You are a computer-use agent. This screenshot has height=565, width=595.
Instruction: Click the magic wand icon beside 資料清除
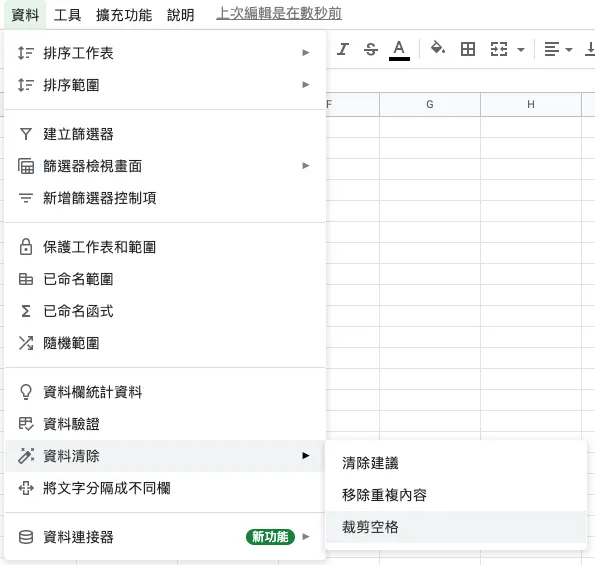point(26,456)
